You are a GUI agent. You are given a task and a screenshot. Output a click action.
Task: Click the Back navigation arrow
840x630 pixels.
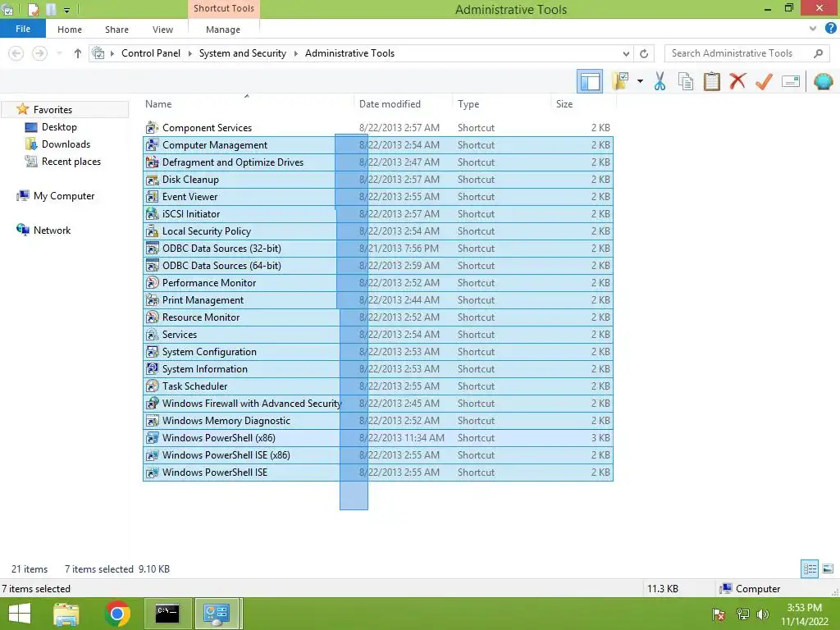pyautogui.click(x=16, y=53)
